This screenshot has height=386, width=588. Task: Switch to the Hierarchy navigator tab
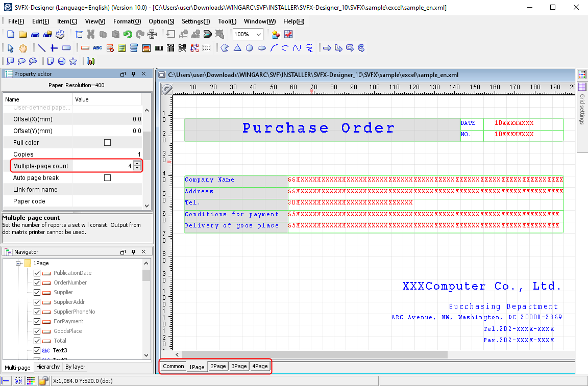tap(48, 367)
